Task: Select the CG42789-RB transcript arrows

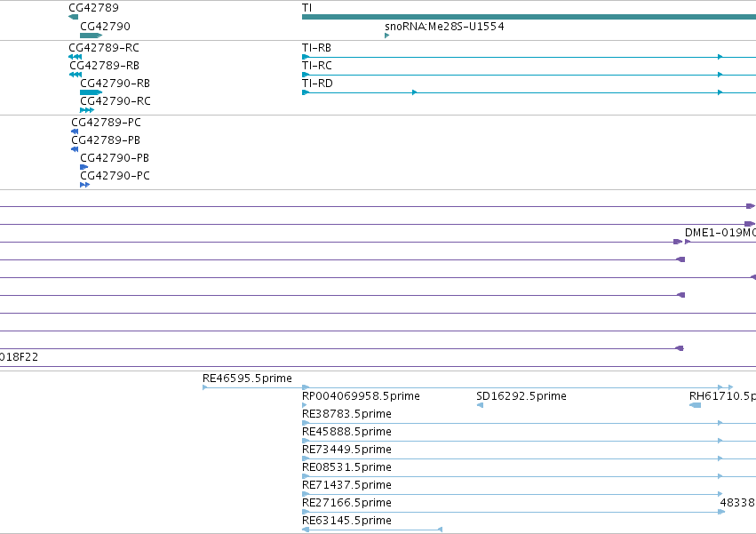Action: (76, 75)
